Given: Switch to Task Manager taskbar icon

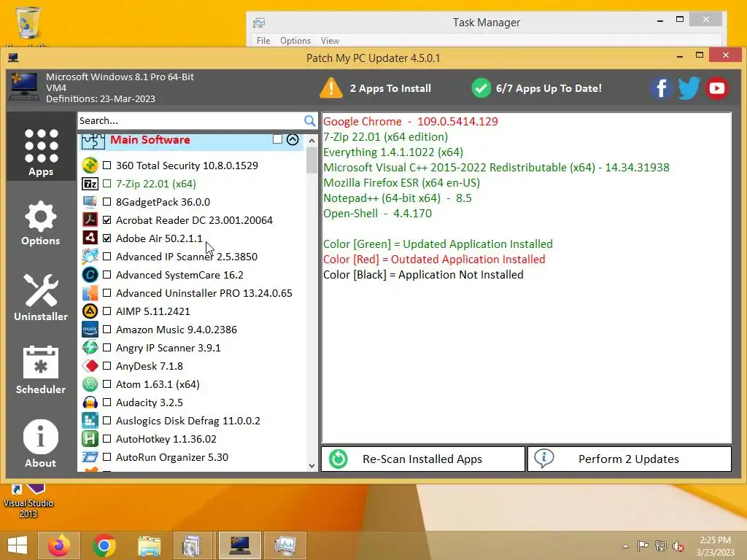Looking at the screenshot, I should [285, 545].
